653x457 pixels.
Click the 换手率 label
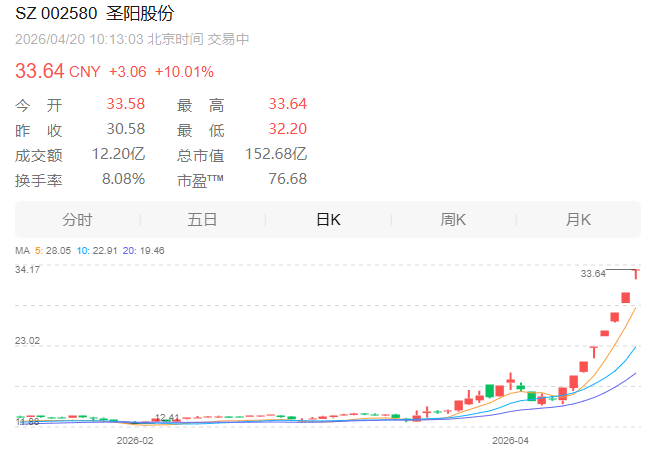tap(38, 180)
